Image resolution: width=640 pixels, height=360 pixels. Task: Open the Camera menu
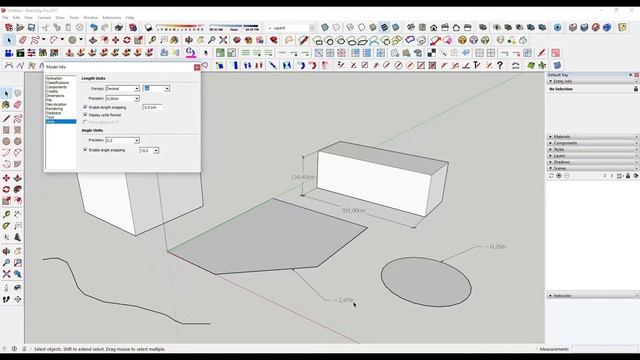[44, 18]
